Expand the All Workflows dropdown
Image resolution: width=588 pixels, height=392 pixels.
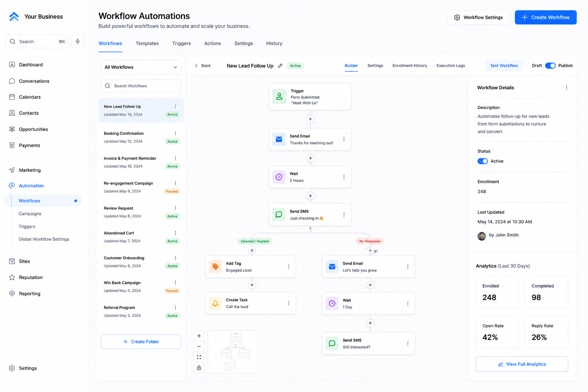coord(141,67)
